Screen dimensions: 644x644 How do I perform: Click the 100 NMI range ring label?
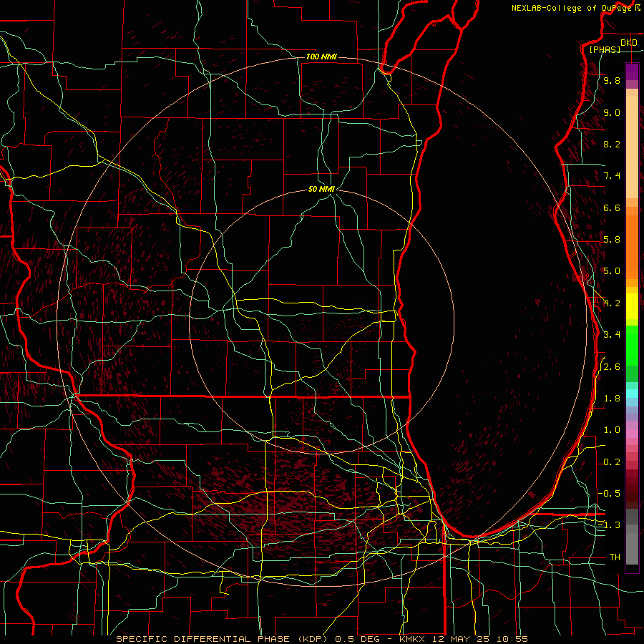(321, 57)
